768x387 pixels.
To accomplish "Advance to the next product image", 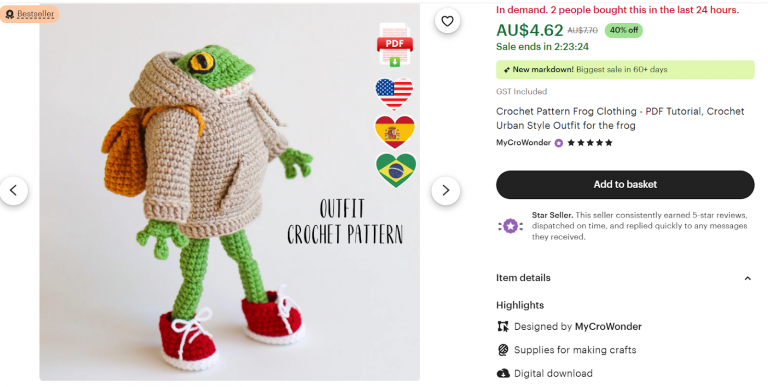I will click(x=445, y=191).
